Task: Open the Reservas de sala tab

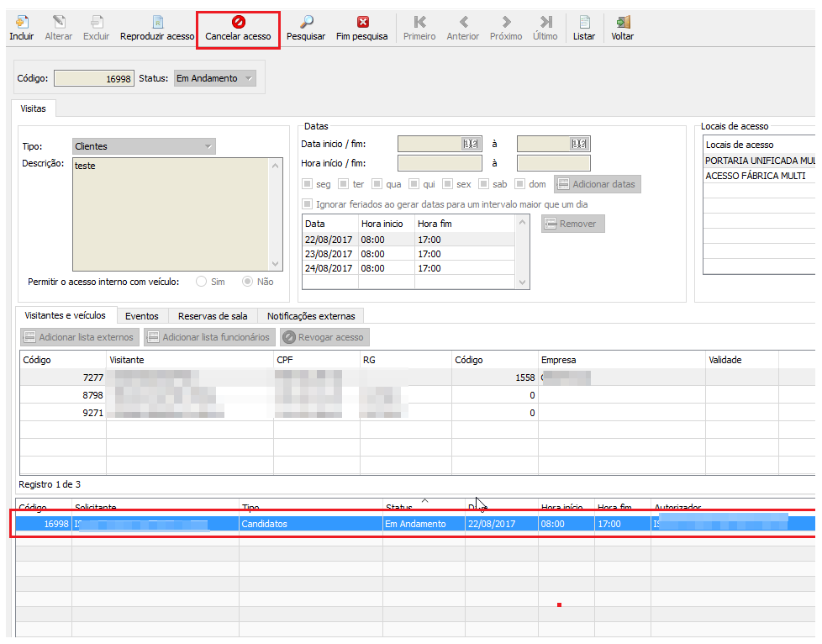Action: [212, 316]
